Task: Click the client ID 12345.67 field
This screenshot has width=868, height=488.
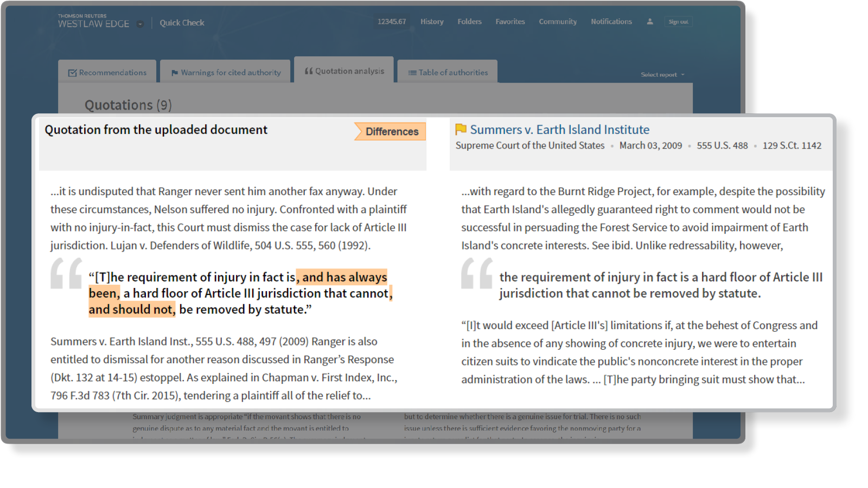Action: (392, 22)
